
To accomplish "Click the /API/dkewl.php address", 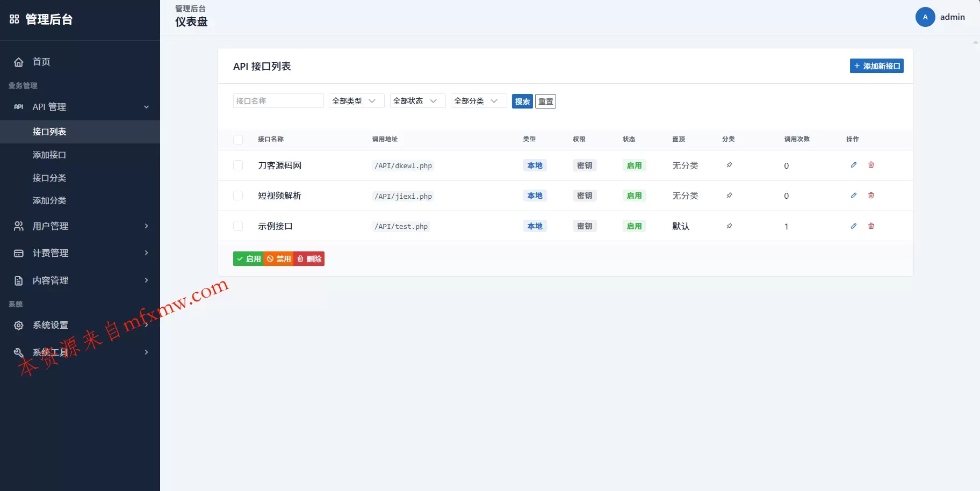I will pos(403,165).
